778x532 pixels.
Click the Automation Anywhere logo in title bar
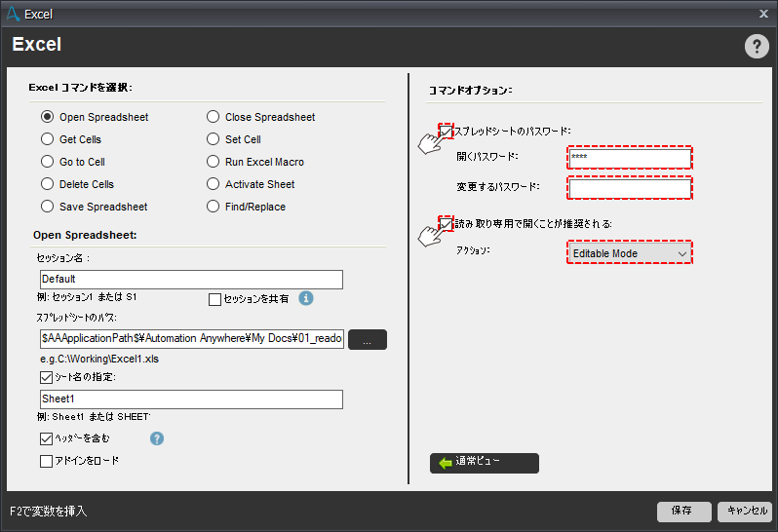[13, 14]
